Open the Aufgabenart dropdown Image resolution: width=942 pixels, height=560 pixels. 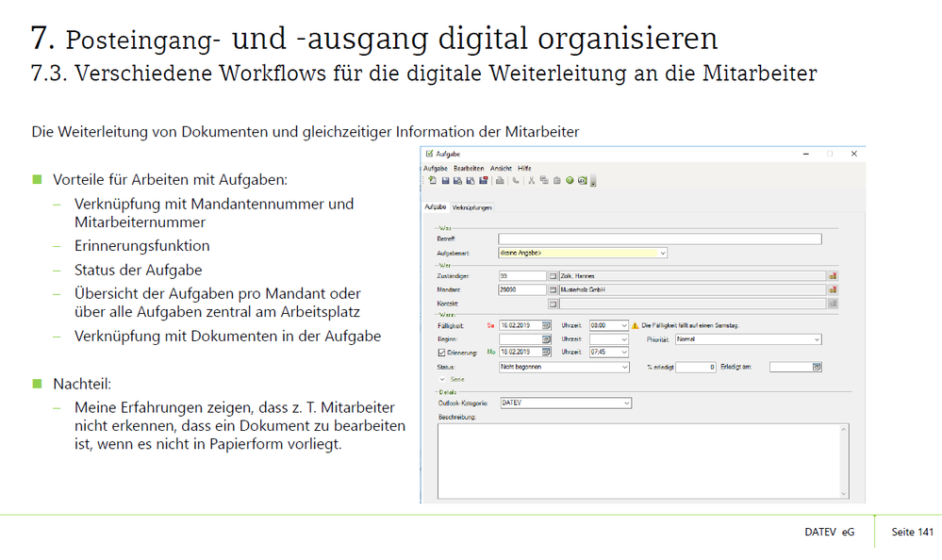pyautogui.click(x=663, y=253)
